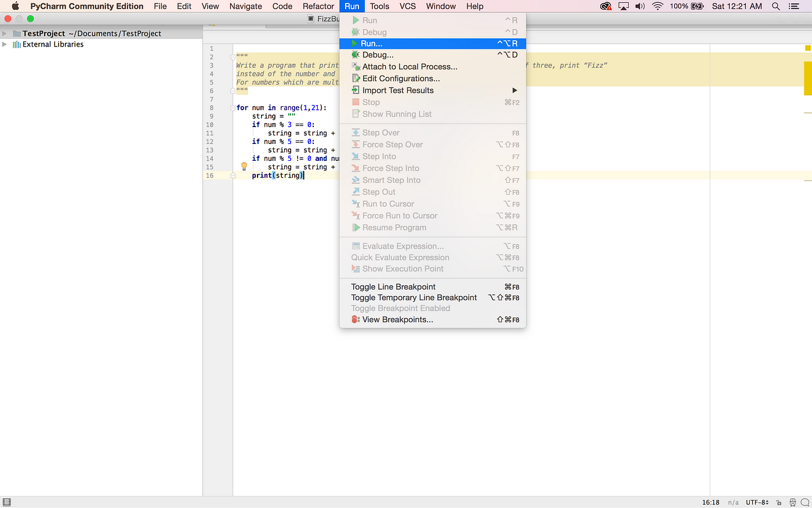The height and width of the screenshot is (508, 812).
Task: Click the print(string) code on line 16
Action: point(278,175)
